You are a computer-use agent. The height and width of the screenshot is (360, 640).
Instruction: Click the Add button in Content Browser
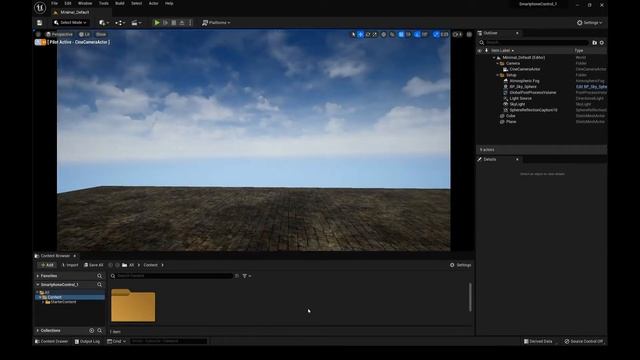47,265
